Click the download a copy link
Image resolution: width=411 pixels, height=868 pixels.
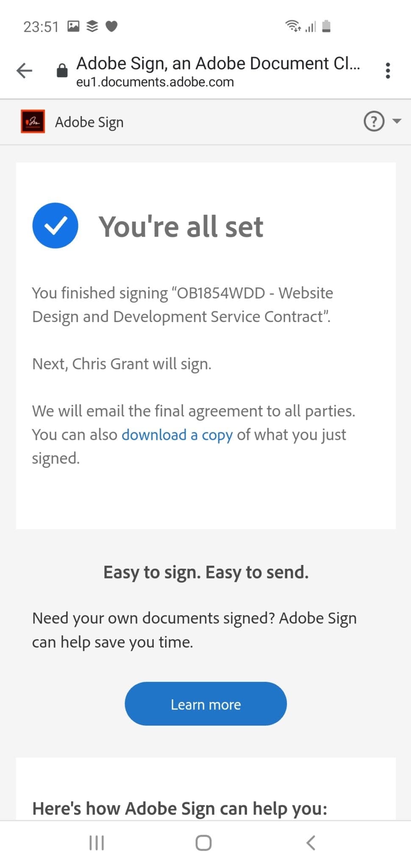point(177,434)
